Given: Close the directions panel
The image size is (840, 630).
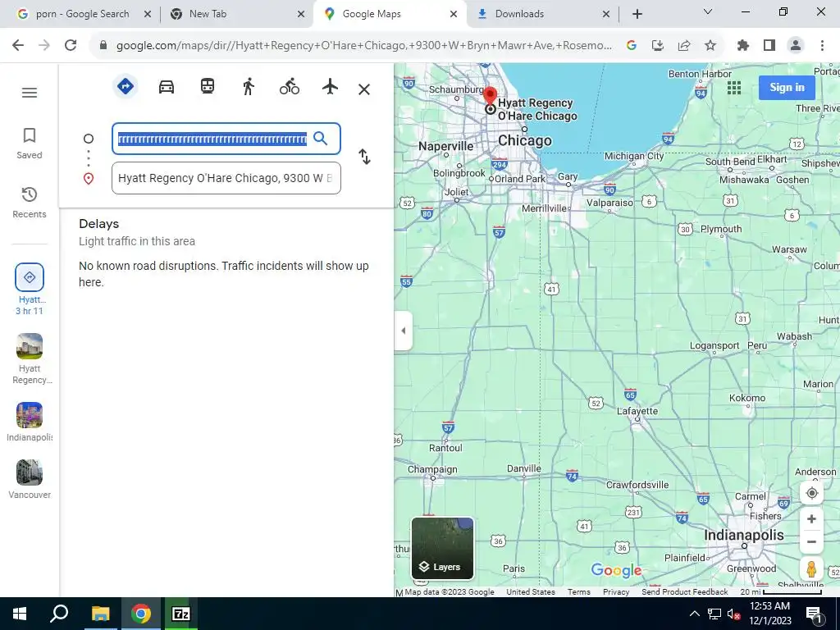Looking at the screenshot, I should pyautogui.click(x=364, y=89).
